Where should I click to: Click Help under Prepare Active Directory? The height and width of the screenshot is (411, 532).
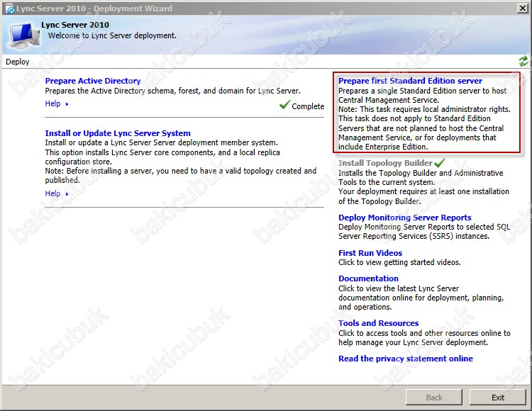point(52,103)
